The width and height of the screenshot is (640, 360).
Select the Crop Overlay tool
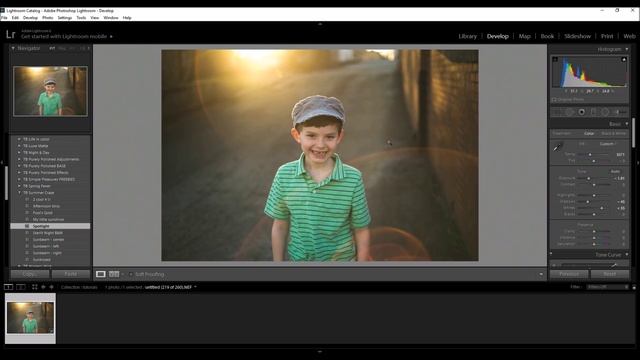(x=558, y=112)
